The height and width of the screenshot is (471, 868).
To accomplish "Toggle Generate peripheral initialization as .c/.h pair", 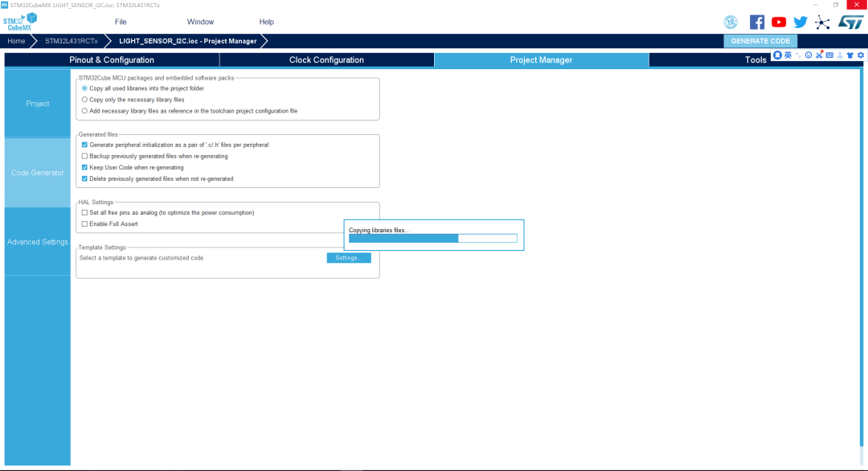I will [x=84, y=145].
